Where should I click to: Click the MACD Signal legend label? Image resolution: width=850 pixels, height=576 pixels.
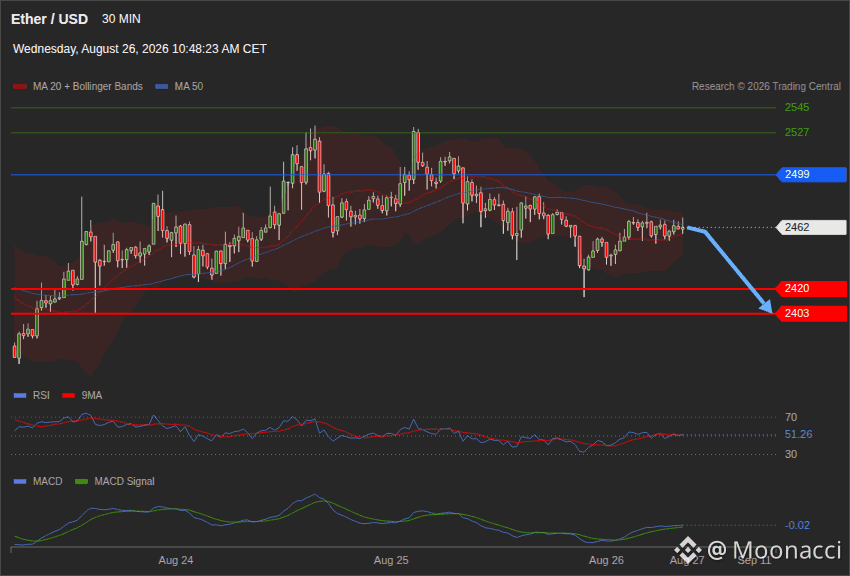[x=124, y=481]
